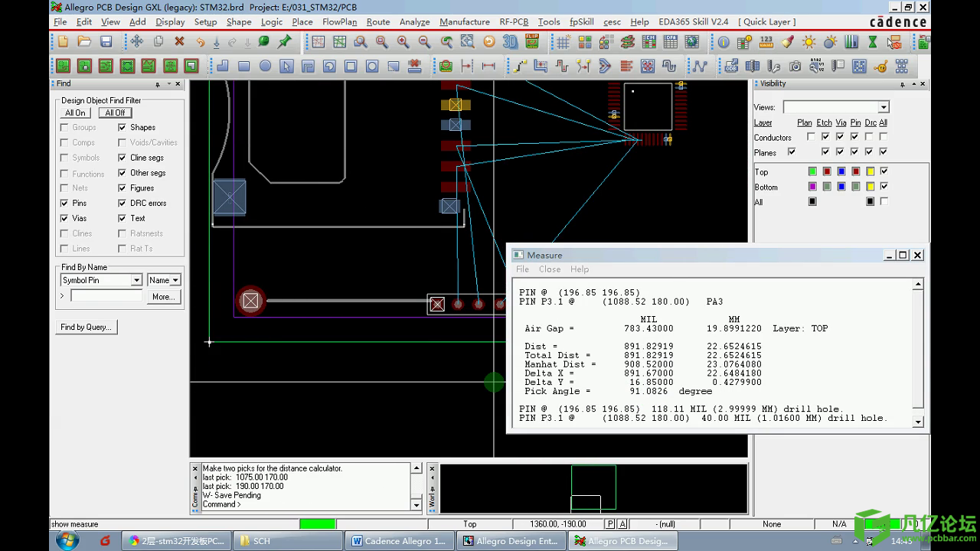
Task: Open a design with the folder icon
Action: 84,41
